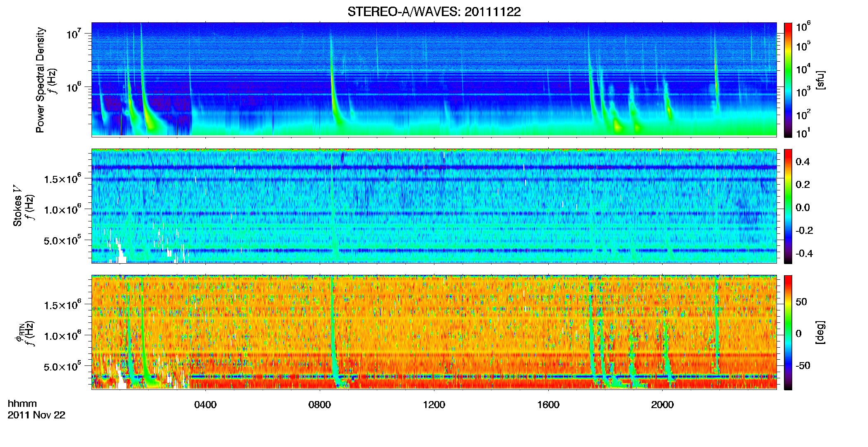Click the 0400 time tick label
This screenshot has height=447, width=868.
tap(205, 405)
